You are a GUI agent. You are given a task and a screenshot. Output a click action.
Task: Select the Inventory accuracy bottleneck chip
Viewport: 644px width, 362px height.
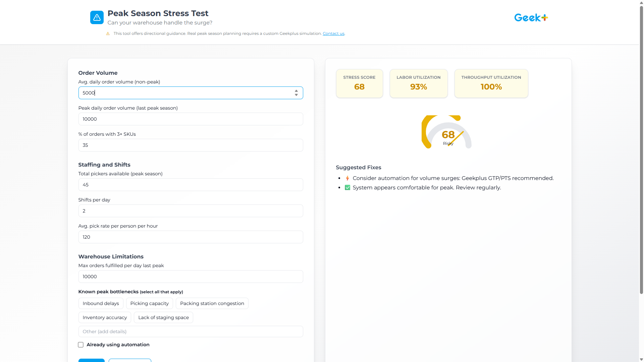tap(105, 317)
